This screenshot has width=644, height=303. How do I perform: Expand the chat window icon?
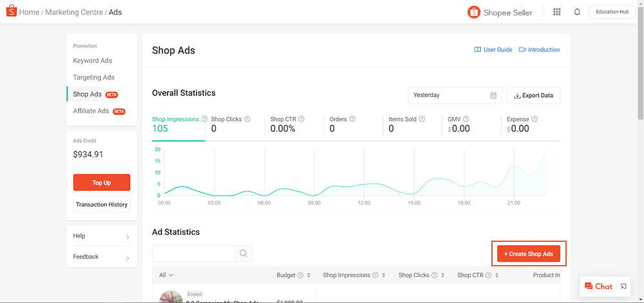(x=623, y=286)
